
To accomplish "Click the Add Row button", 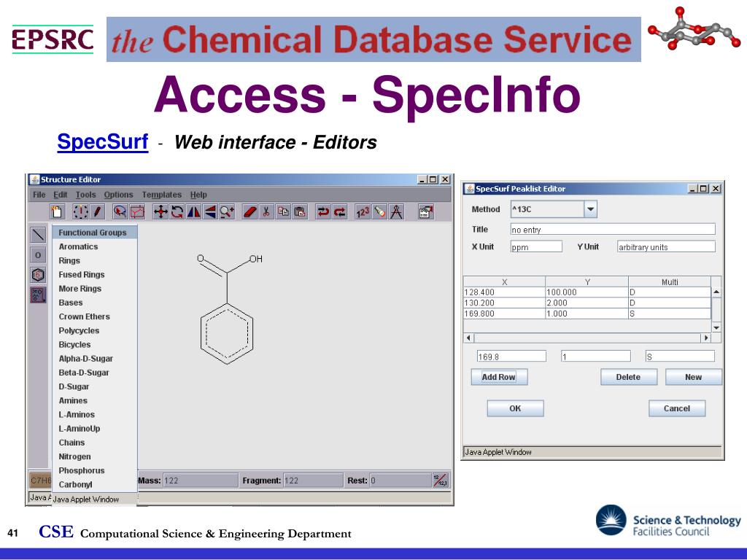I will point(499,377).
